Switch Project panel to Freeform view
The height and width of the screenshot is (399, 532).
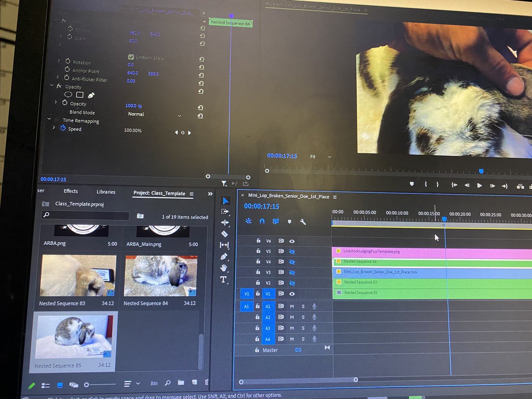click(x=74, y=385)
